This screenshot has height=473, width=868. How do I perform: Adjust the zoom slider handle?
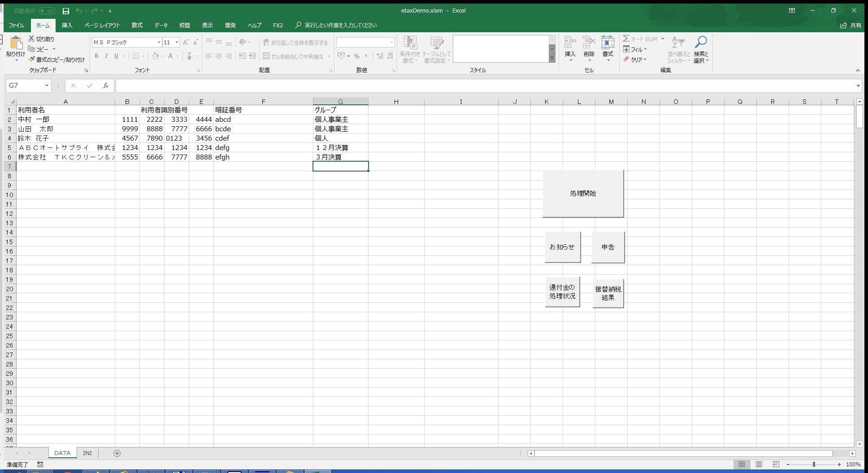[x=814, y=464]
